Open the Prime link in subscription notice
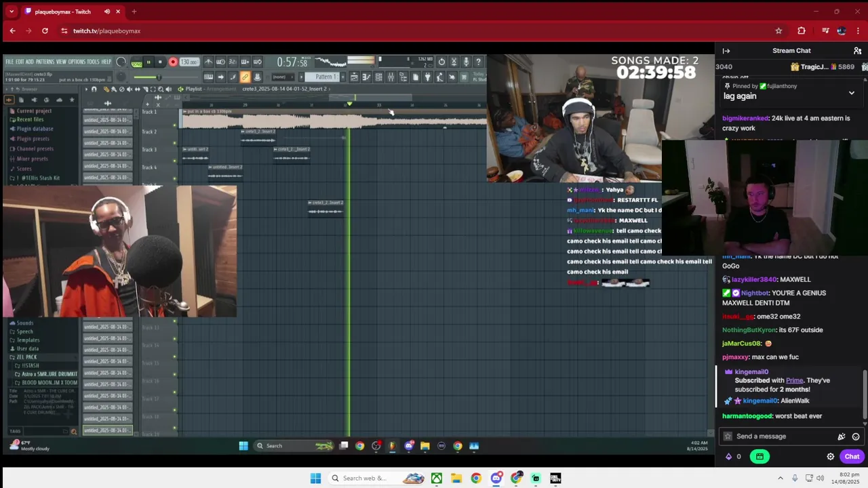 pos(794,381)
